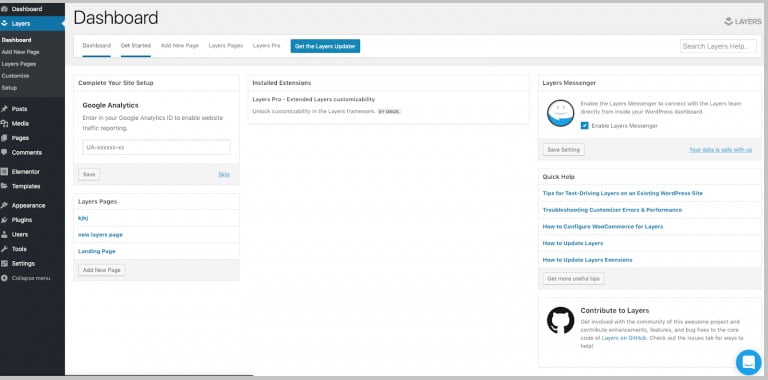Select Dashboard in Layers sidebar submenu

coord(16,40)
